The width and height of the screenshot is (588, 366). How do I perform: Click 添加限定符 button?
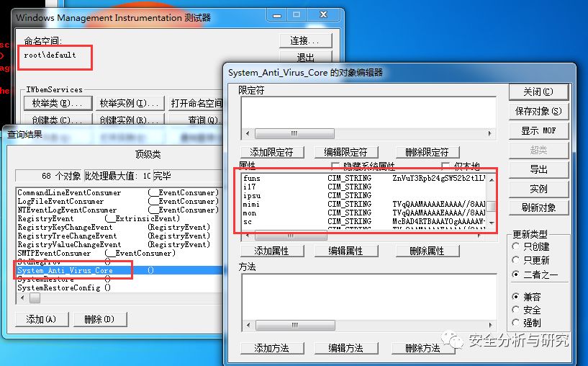(x=272, y=152)
